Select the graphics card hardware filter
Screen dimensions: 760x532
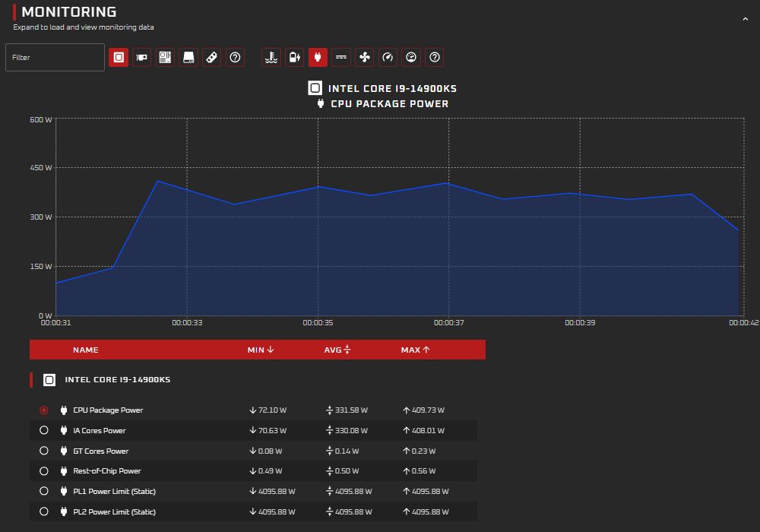coord(141,57)
